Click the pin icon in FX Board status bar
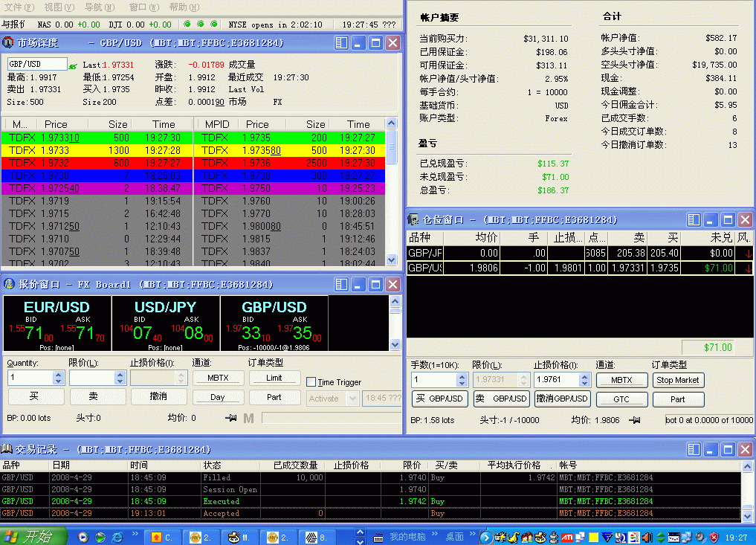Screen dimensions: 756x545 (x=231, y=419)
